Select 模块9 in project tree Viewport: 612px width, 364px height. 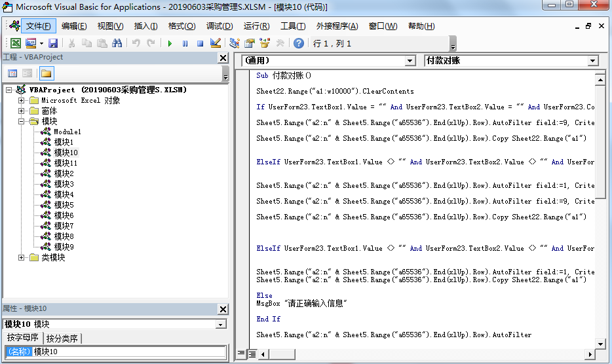pos(64,247)
